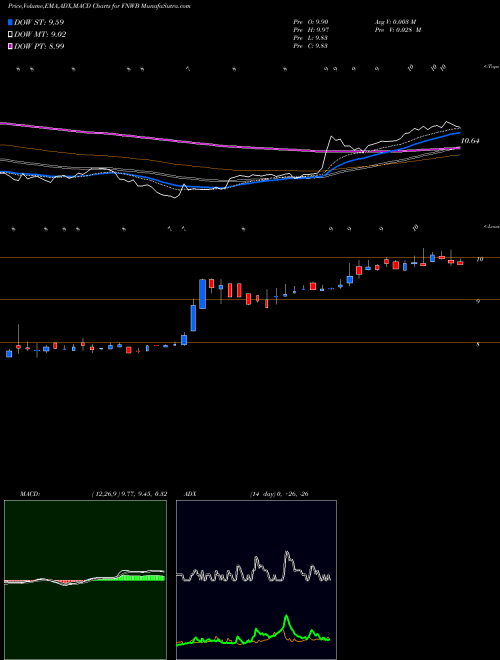Click the 'Pre C: 9.83' close value
Screen dimensions: 500x660
pyautogui.click(x=311, y=46)
